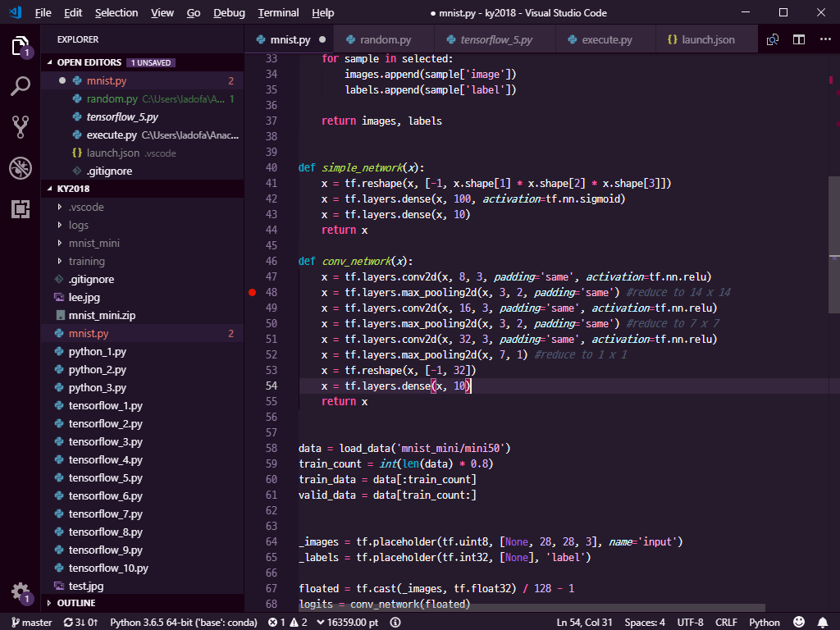Open the editor more actions ellipsis menu

click(x=825, y=39)
